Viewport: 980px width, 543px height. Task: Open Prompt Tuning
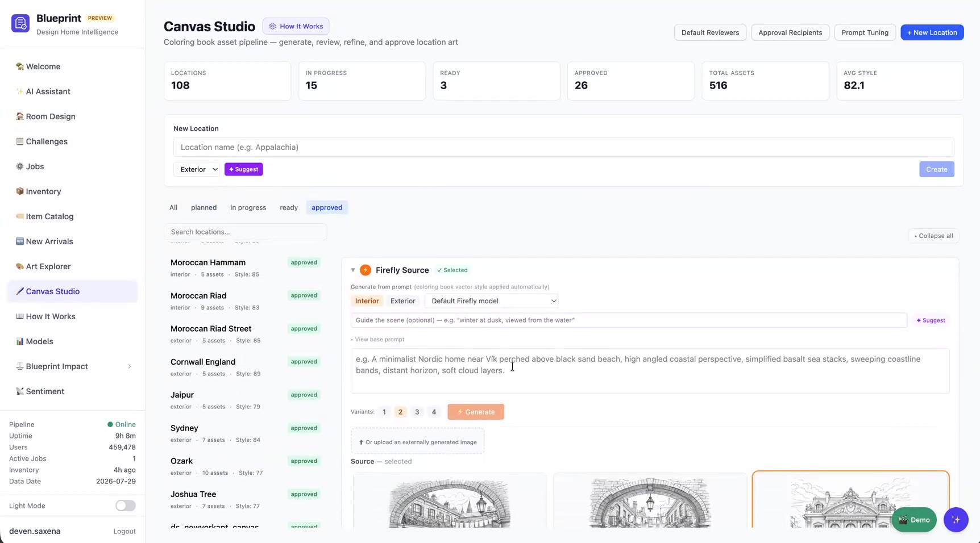865,32
